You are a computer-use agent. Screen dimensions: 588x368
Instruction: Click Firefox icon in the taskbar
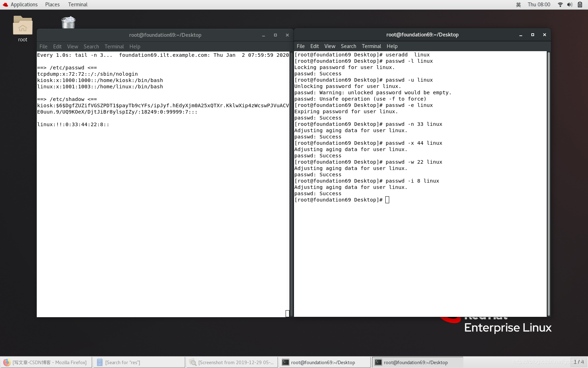coord(7,362)
